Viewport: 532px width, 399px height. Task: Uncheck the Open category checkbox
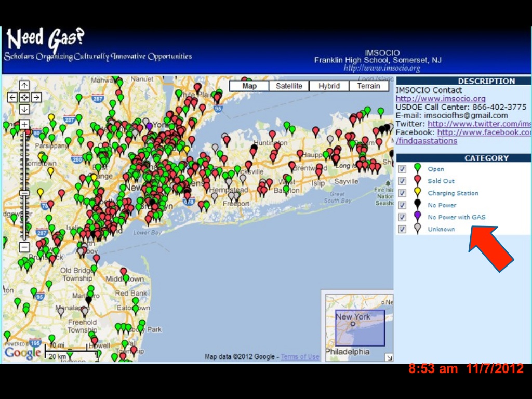(x=402, y=169)
